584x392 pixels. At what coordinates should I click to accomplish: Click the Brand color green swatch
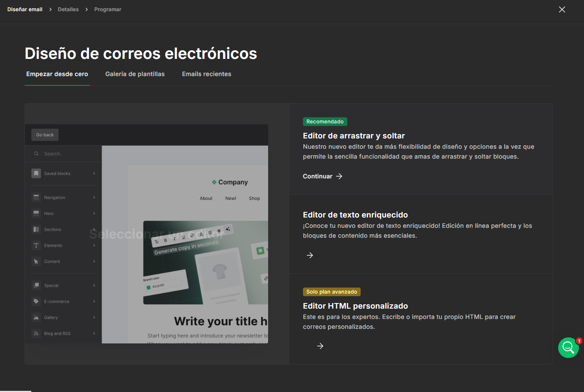click(x=148, y=287)
